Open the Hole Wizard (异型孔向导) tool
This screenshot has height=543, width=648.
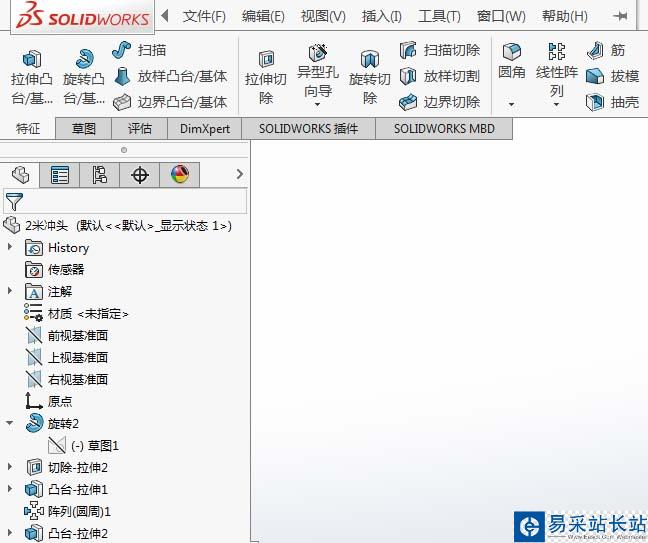point(318,70)
